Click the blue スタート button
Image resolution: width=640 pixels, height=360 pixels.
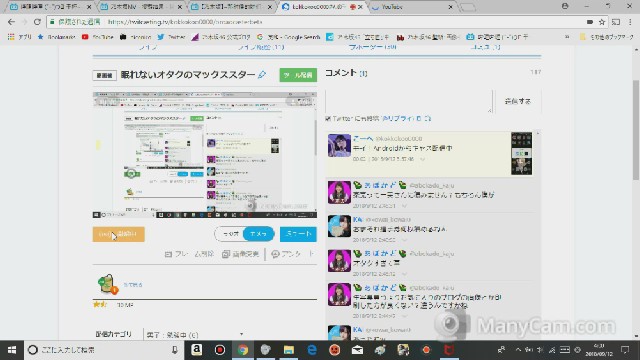click(298, 234)
